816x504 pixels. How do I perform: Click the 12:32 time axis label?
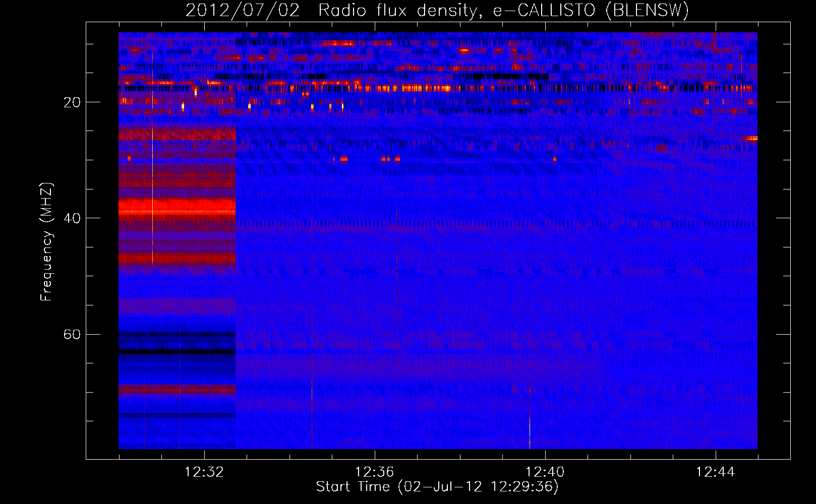(204, 472)
